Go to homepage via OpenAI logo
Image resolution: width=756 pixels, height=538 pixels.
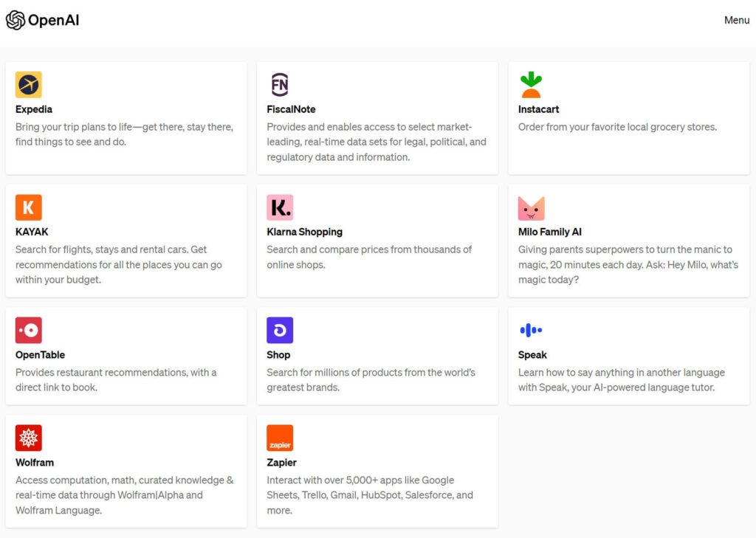click(x=42, y=20)
